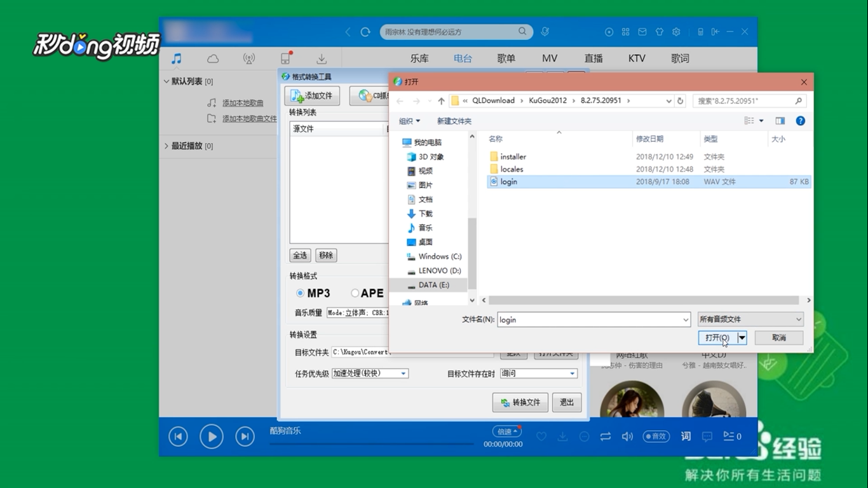Expand the 最近播放 playlist group
This screenshot has height=488, width=868.
[166, 146]
